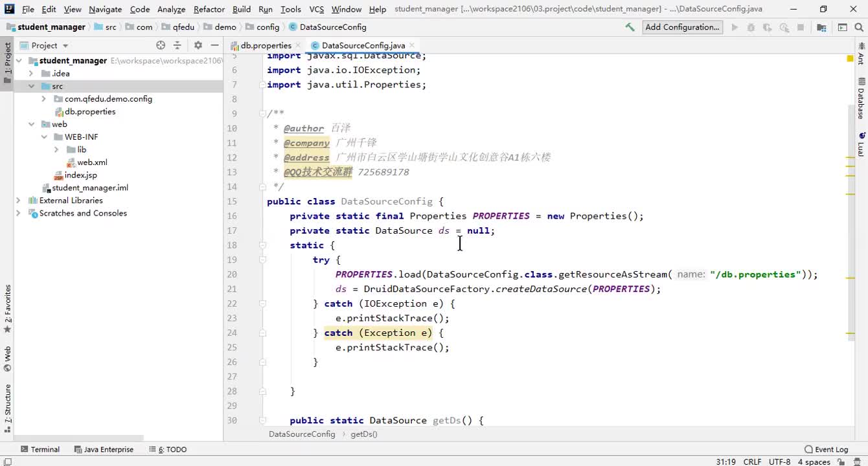
Task: Click the warning stripe mark beside line 24
Action: 850,333
